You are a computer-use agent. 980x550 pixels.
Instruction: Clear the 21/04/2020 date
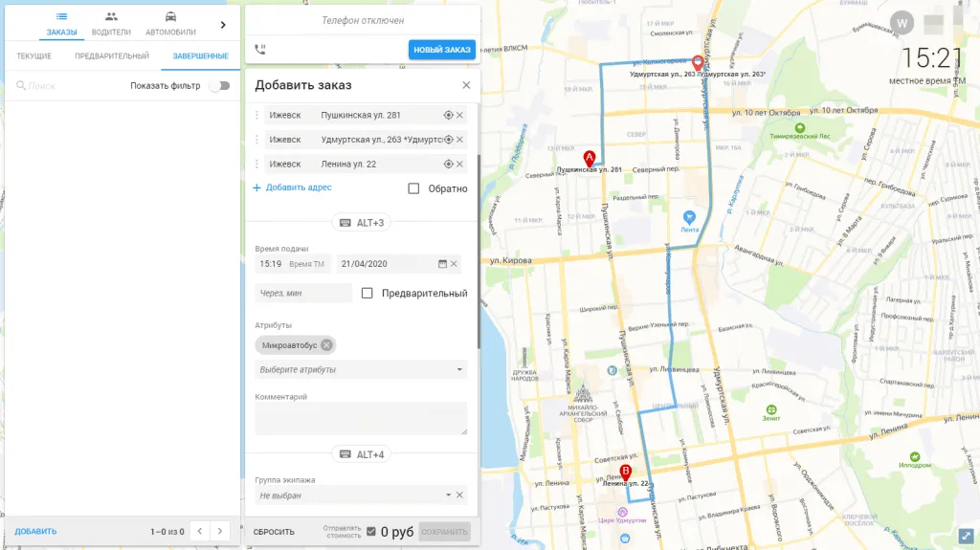click(x=455, y=264)
